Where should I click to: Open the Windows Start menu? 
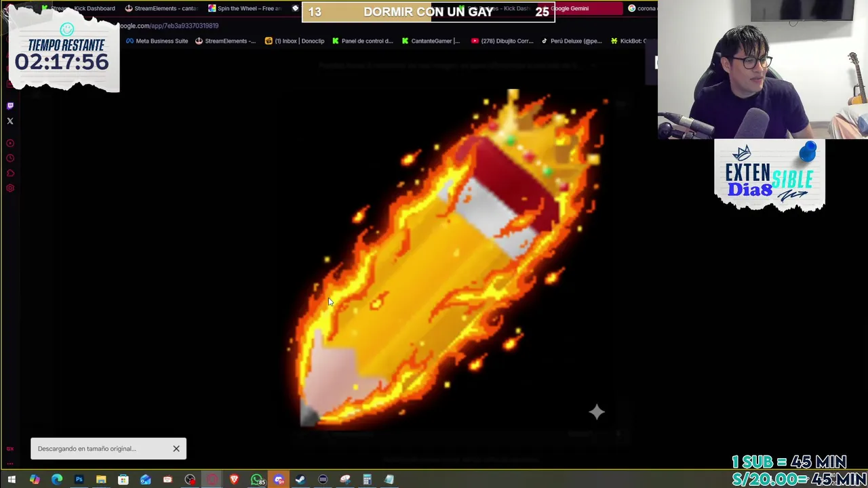pyautogui.click(x=12, y=480)
